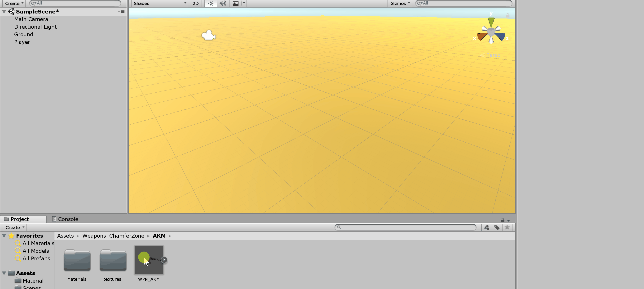The height and width of the screenshot is (289, 644).
Task: Toggle Persp projection label
Action: tap(493, 55)
